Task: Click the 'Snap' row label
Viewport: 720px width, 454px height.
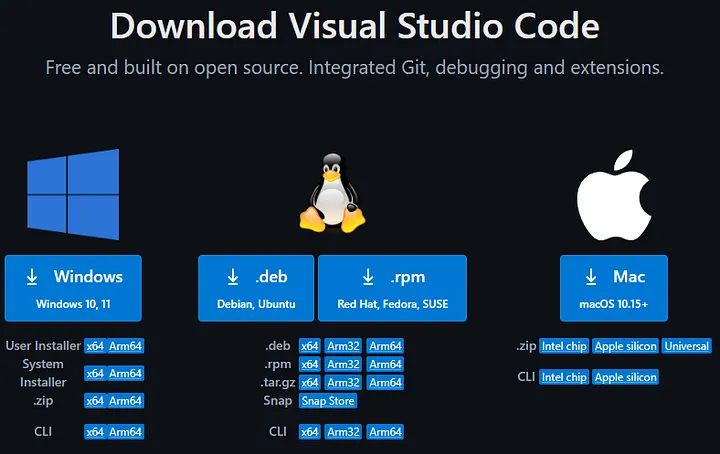Action: (277, 401)
